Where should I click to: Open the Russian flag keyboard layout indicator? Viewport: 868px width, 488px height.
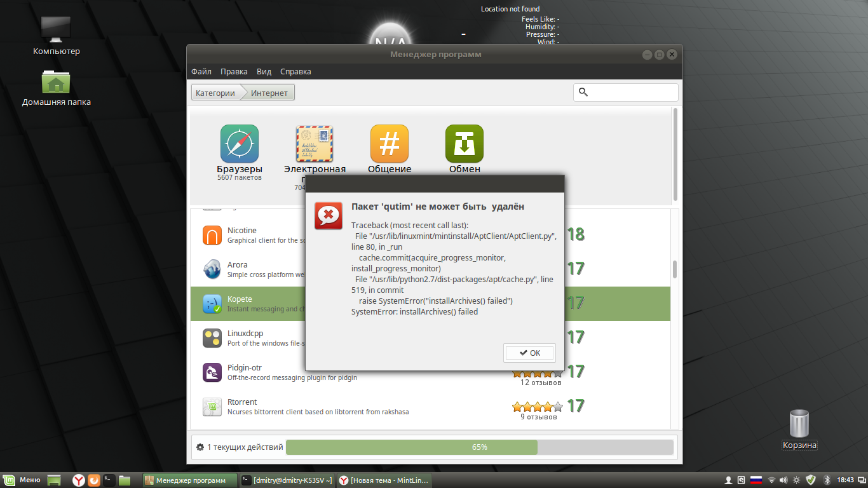(756, 480)
